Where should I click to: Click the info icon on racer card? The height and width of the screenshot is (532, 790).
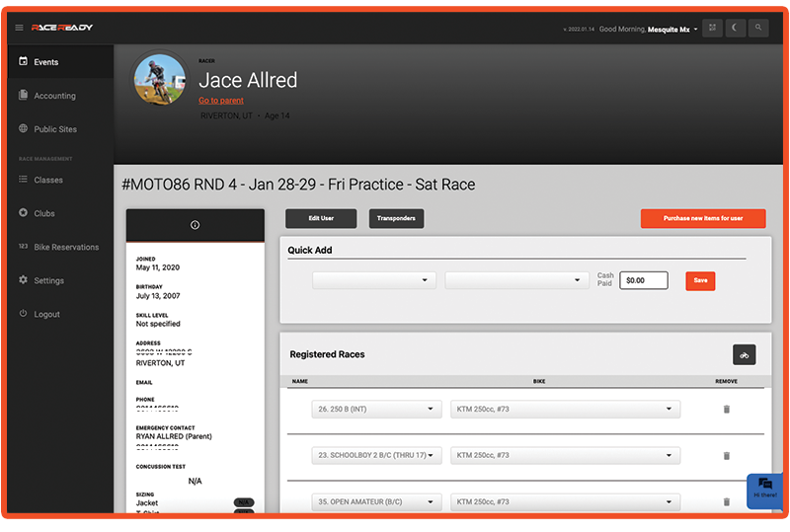click(x=195, y=225)
